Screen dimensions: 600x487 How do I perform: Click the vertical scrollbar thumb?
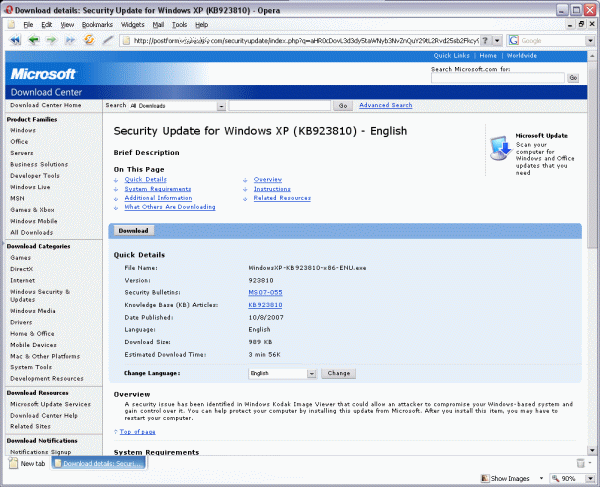592,155
